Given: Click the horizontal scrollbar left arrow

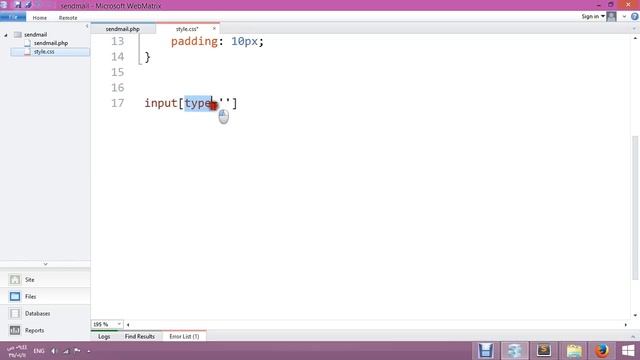Looking at the screenshot, I should pyautogui.click(x=128, y=325).
